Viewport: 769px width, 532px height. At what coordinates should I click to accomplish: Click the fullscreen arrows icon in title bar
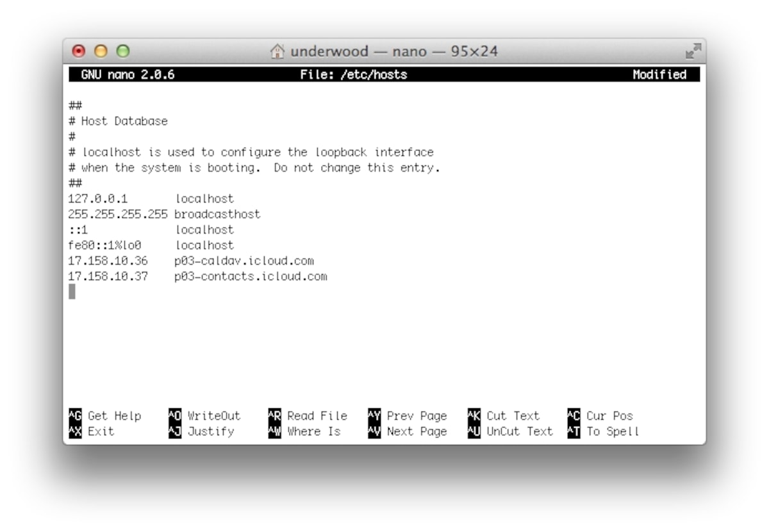pos(693,51)
